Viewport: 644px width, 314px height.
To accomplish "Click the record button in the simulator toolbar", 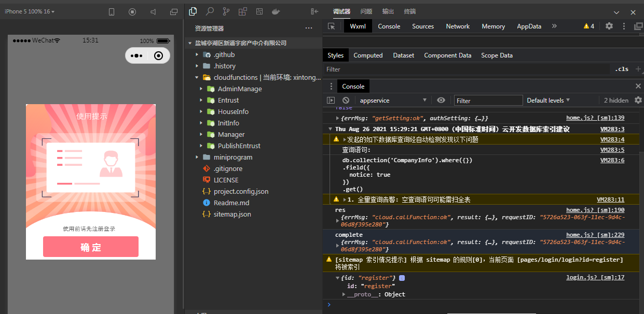I will pos(132,11).
